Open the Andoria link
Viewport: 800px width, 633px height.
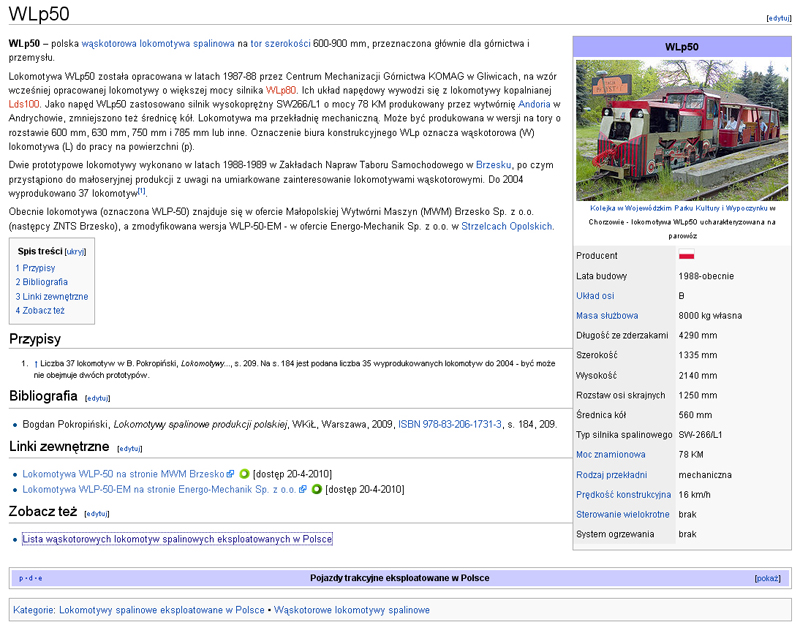coord(534,104)
